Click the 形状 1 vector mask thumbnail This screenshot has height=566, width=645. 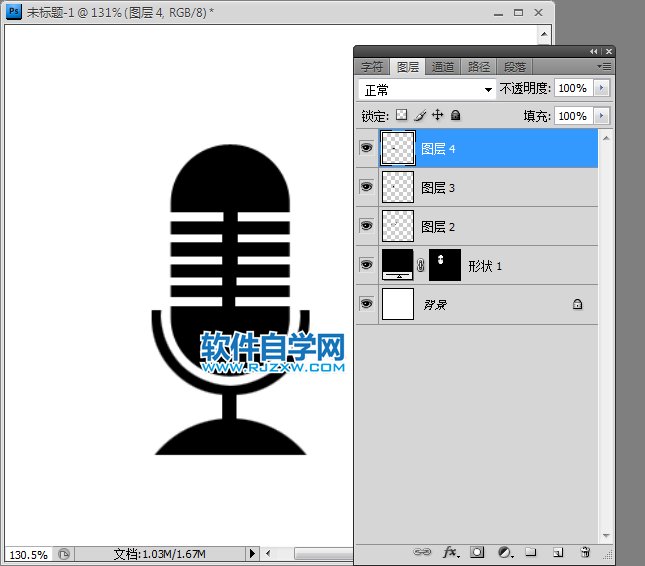click(x=445, y=265)
